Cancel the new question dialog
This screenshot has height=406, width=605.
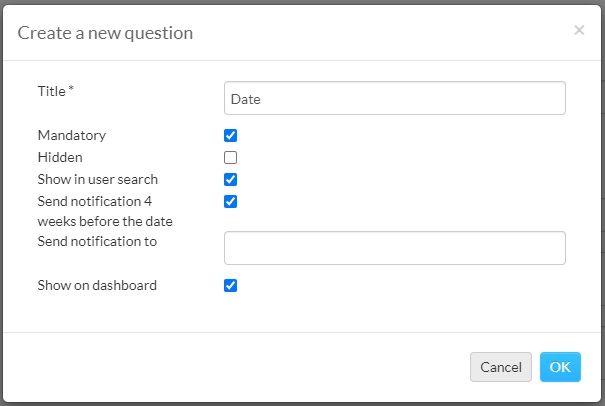(501, 367)
